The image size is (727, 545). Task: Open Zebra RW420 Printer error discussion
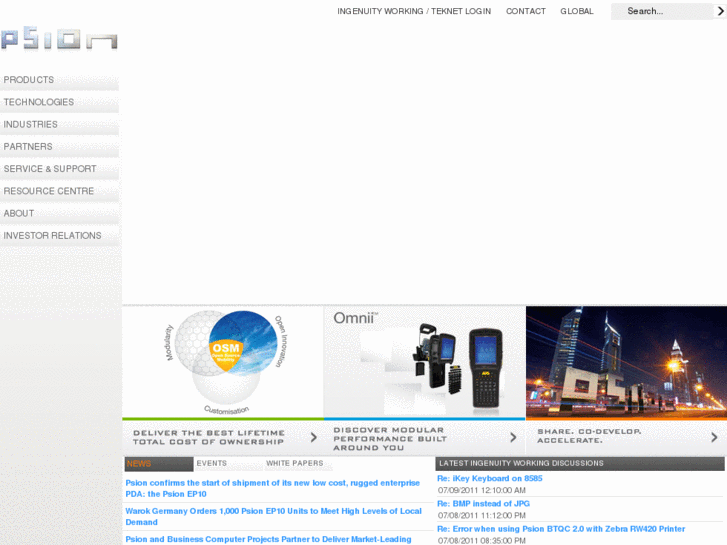point(561,529)
